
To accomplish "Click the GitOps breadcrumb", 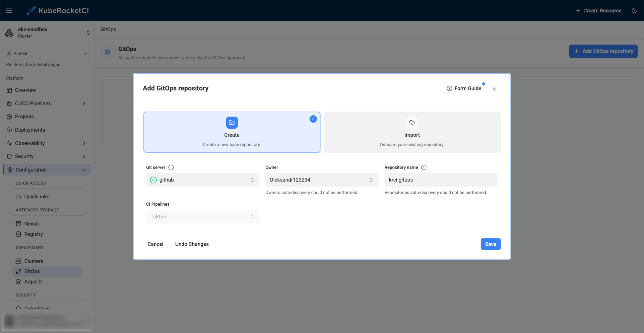I will 108,29.
